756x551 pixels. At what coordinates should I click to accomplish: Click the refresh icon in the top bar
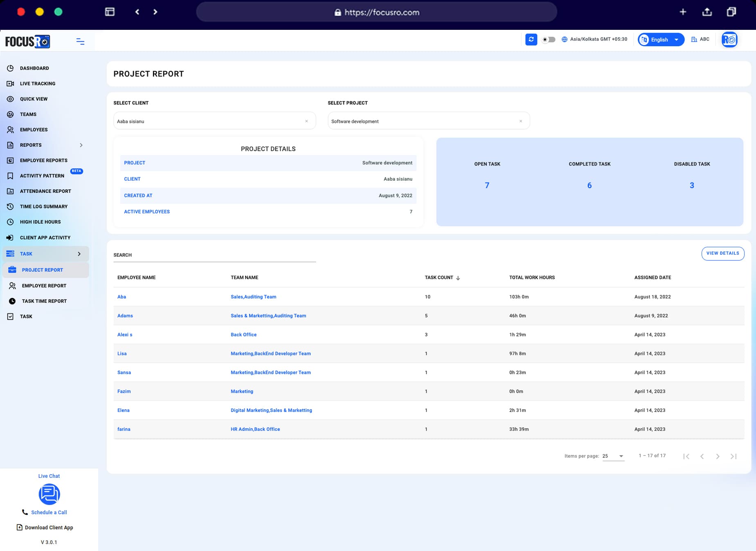(531, 39)
